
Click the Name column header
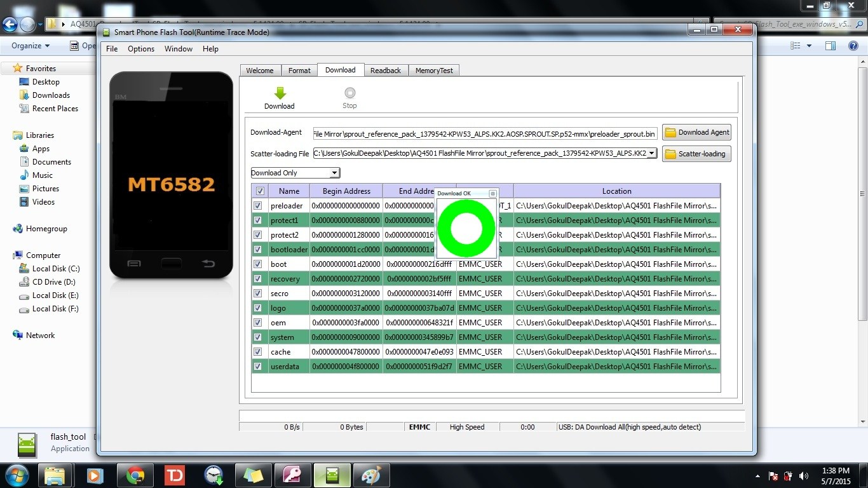tap(289, 191)
